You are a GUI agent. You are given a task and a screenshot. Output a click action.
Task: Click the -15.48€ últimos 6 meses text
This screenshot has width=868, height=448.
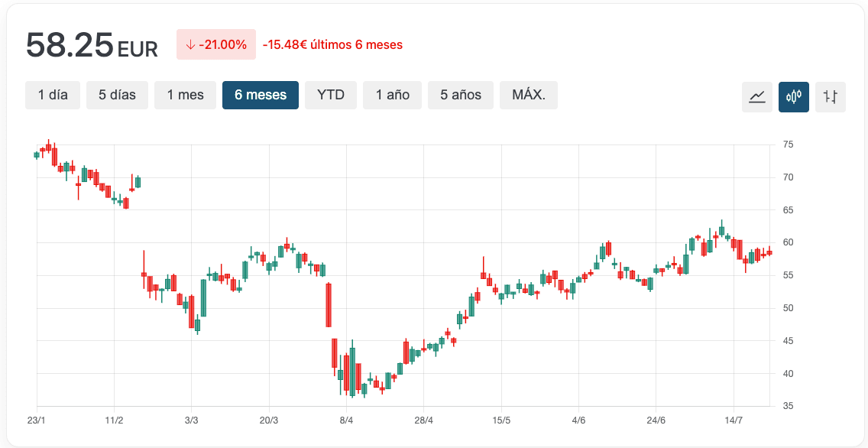(x=332, y=45)
